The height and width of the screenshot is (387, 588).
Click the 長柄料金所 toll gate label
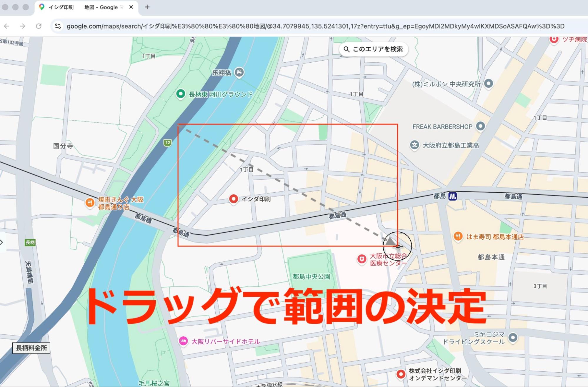[31, 348]
